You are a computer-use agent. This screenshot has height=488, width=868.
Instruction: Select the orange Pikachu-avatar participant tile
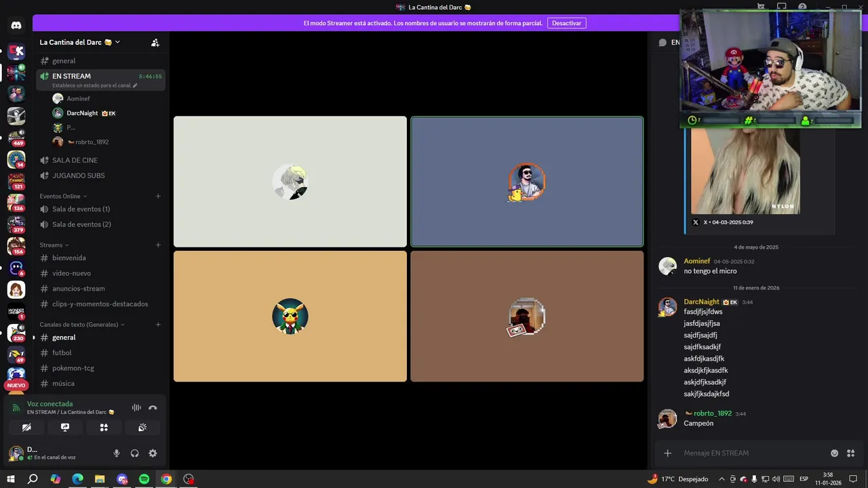tap(290, 317)
